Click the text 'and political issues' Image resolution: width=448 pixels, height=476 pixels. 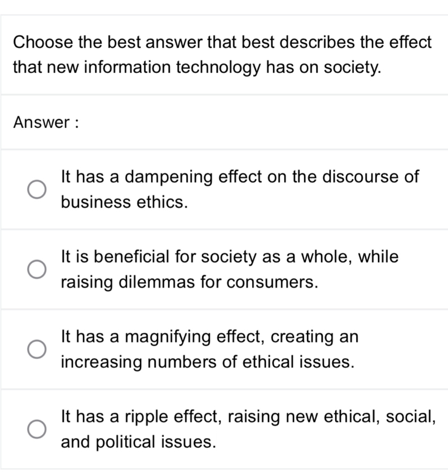138,442
